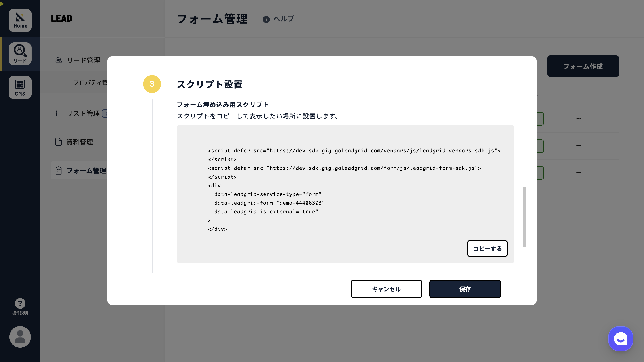Click the フォーム埋め込み用スクリプト subheading
The image size is (644, 362).
[x=223, y=105]
